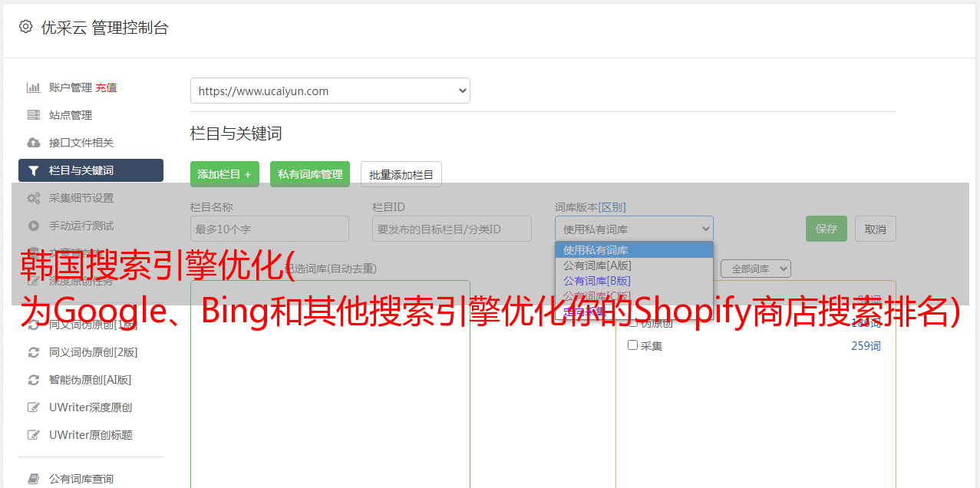Click the 添加栏目 + button

point(225,174)
